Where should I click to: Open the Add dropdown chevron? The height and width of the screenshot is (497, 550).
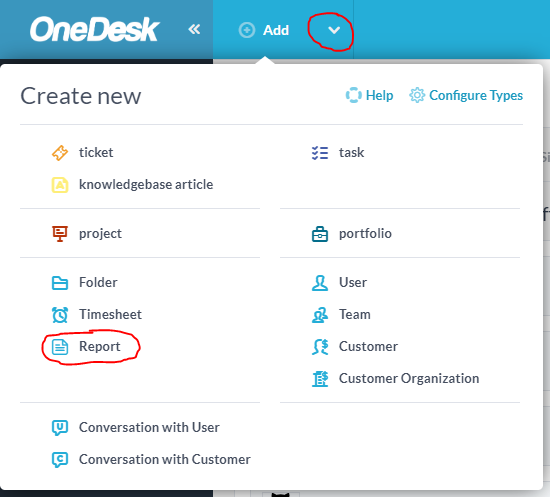point(334,30)
